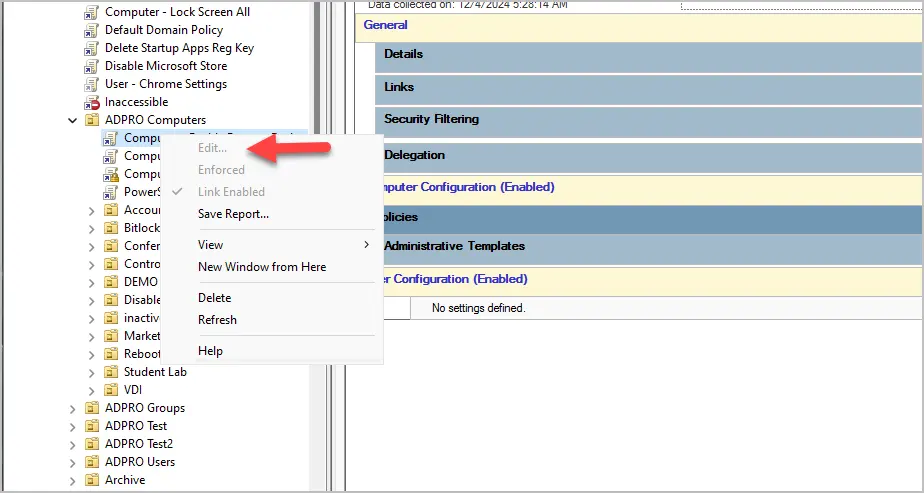Click the Computer - Lock Screen All icon
Screen dimensions: 924x493
click(x=91, y=12)
